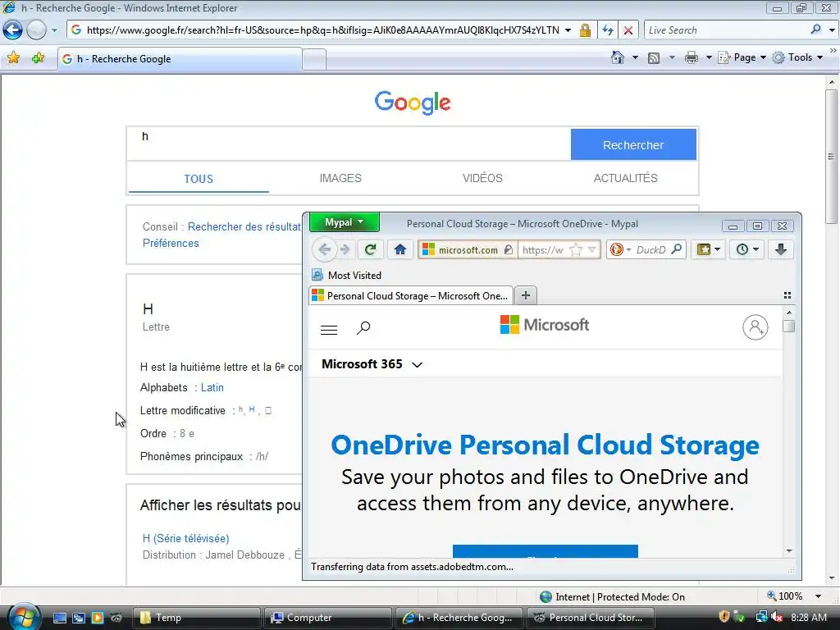
Task: Bookmark this page with star icon
Action: coord(576,249)
